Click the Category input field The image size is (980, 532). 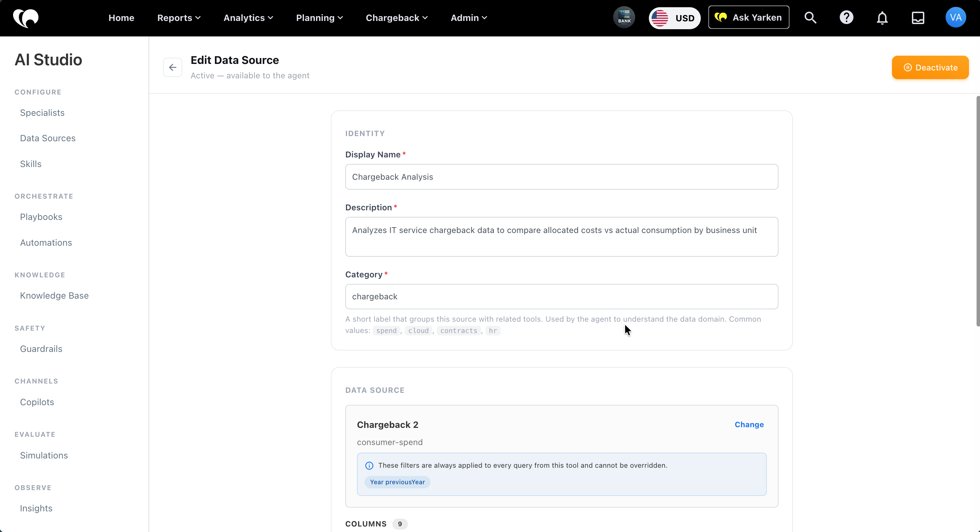coord(562,297)
